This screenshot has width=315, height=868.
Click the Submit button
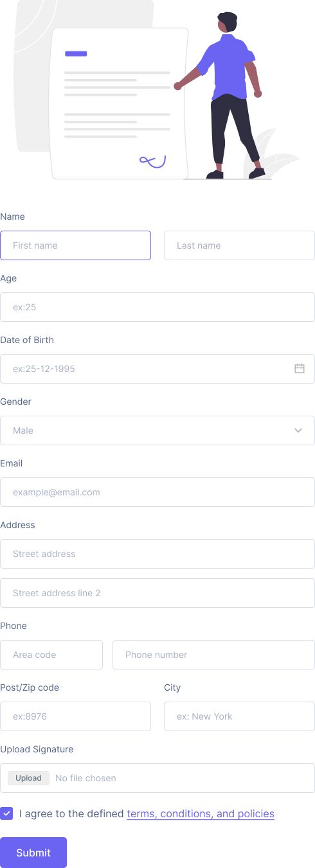pos(33,853)
